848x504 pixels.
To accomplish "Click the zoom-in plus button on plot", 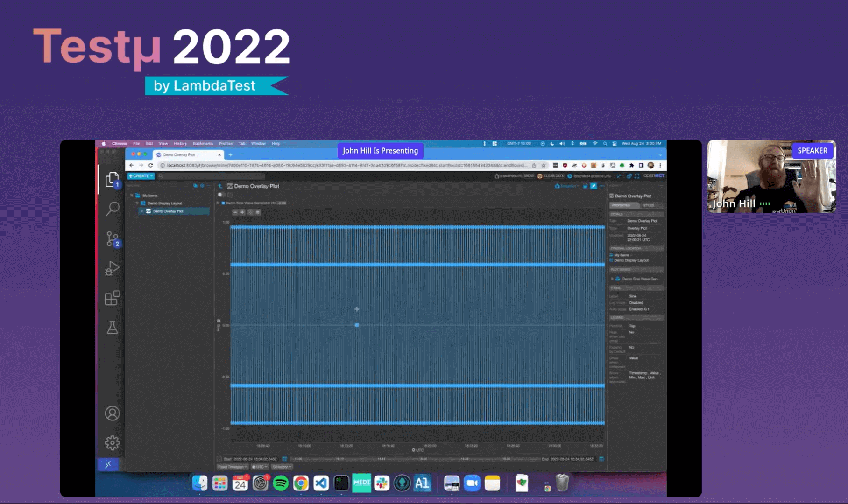I will 242,212.
